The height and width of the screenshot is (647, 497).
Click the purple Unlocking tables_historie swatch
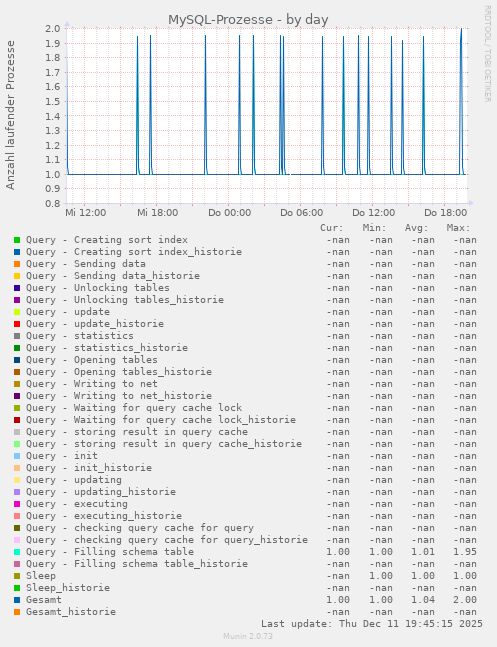click(x=17, y=300)
